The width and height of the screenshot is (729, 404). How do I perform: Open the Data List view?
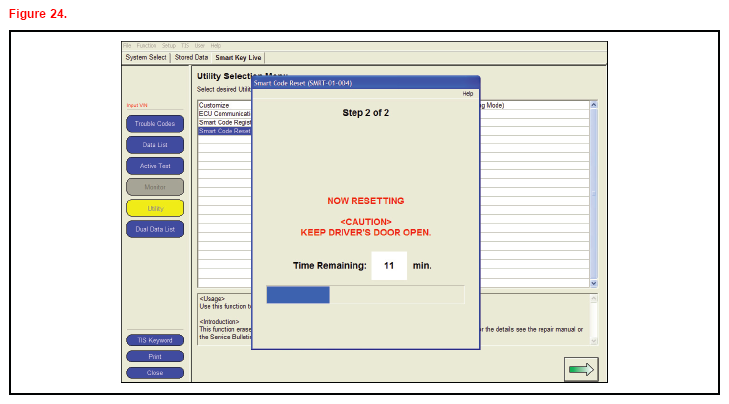[x=154, y=145]
